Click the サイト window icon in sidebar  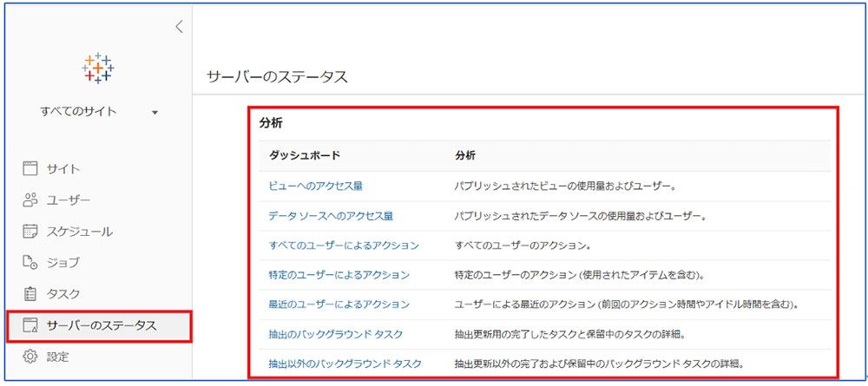pos(30,168)
